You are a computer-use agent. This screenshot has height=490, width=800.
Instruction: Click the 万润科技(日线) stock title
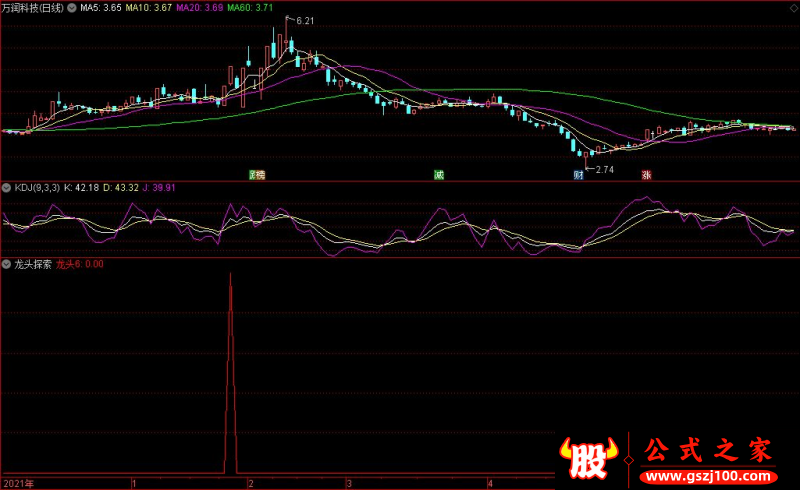[33, 8]
